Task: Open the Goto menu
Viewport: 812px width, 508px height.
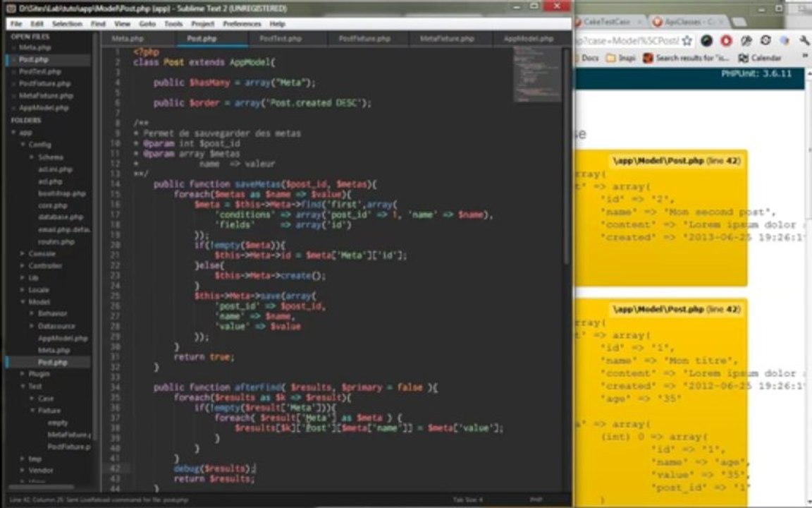Action: click(x=147, y=24)
